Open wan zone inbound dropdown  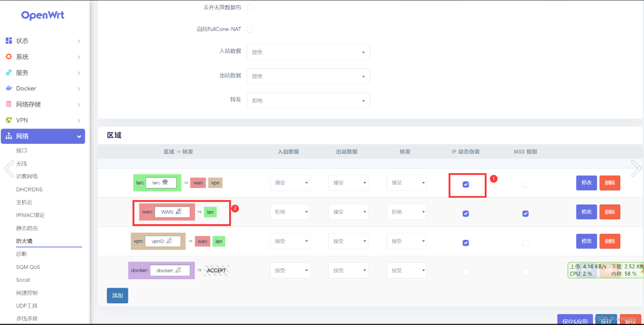[290, 212]
